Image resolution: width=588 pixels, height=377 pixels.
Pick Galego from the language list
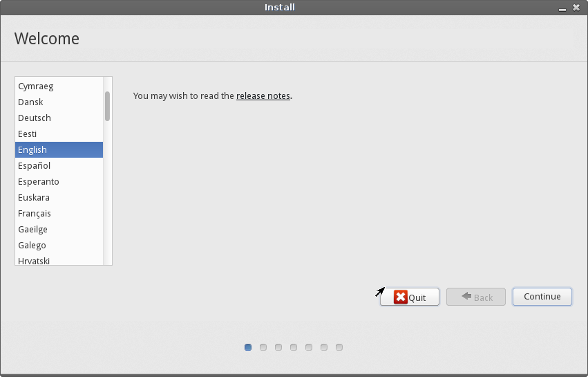(59, 245)
